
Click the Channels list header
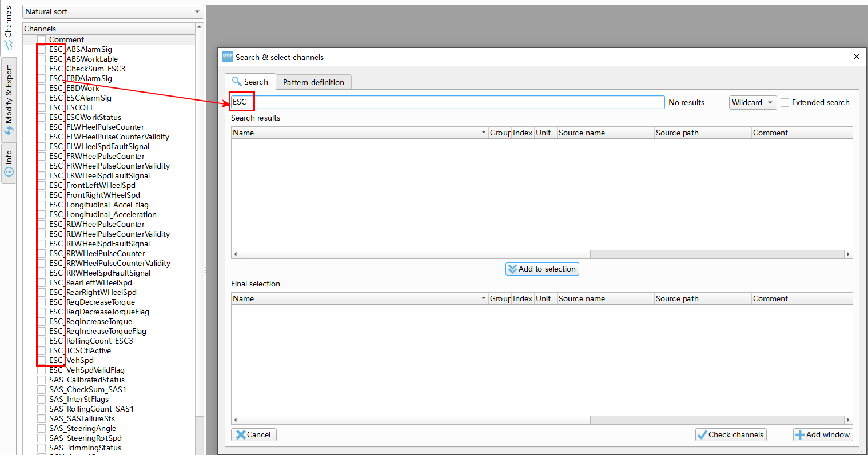[109, 29]
